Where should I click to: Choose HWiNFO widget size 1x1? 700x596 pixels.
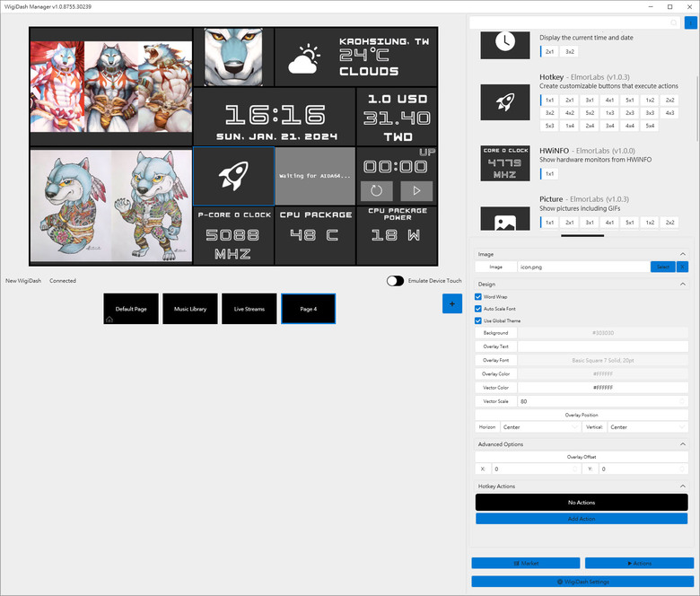point(549,173)
